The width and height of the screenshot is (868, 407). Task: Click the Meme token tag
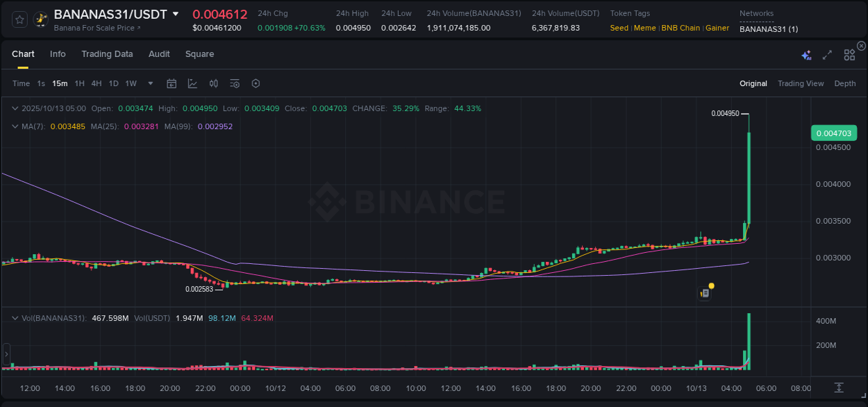[644, 28]
